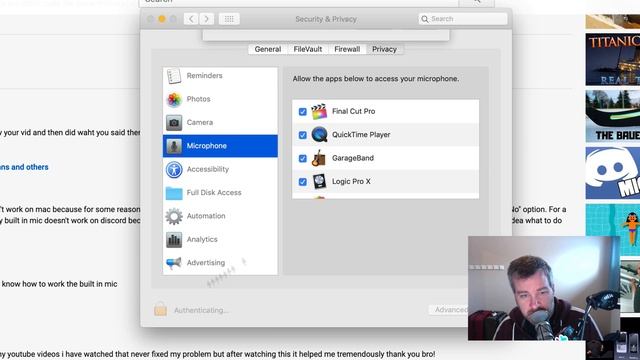Click the Security & Privacy search field
Screen dimensions: 640x360
pyautogui.click(x=463, y=19)
